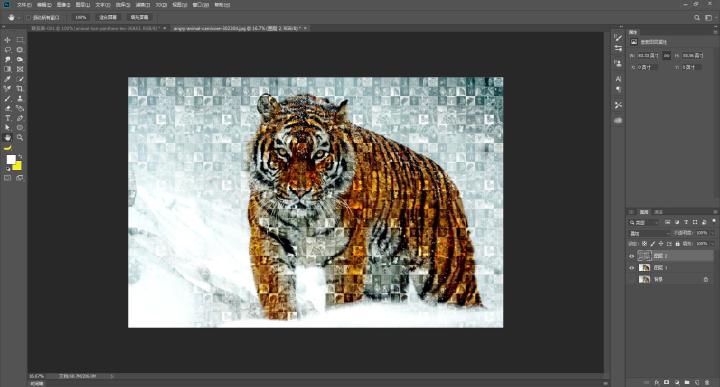This screenshot has width=720, height=387.
Task: Open the 3D menu
Action: (161, 5)
